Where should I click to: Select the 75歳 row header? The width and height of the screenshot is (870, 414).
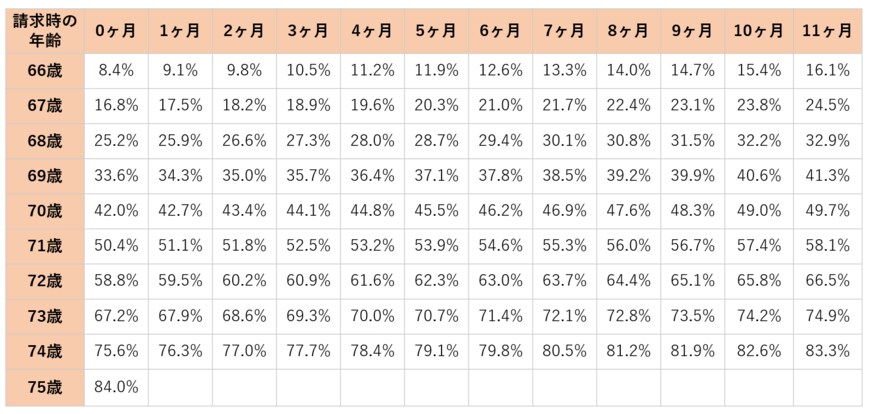point(42,387)
